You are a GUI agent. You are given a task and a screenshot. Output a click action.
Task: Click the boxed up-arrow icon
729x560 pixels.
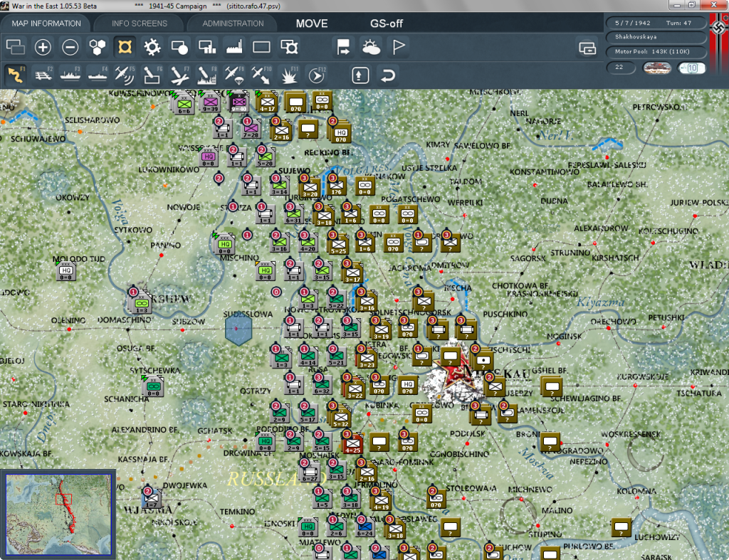(x=360, y=75)
